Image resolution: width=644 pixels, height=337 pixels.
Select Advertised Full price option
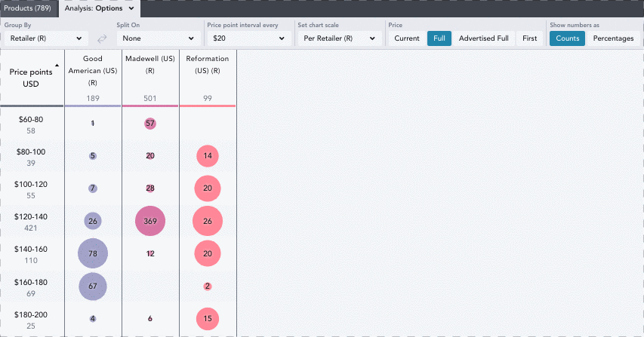484,38
